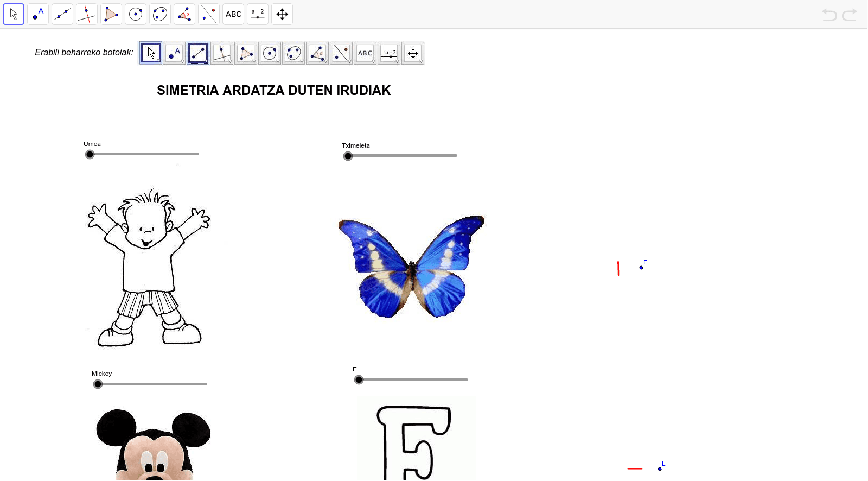Viewport: 868px width, 481px height.
Task: Click the 'Mickey' slider label
Action: (x=102, y=374)
